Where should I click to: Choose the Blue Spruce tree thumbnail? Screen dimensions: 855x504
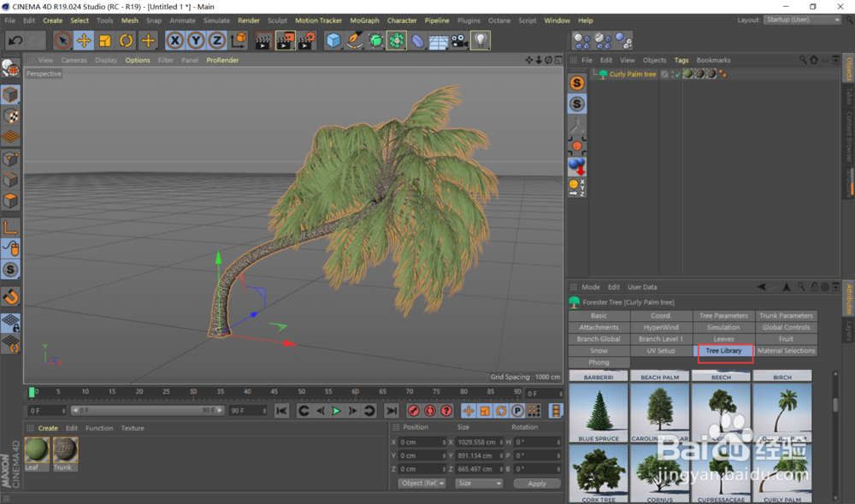pos(598,413)
